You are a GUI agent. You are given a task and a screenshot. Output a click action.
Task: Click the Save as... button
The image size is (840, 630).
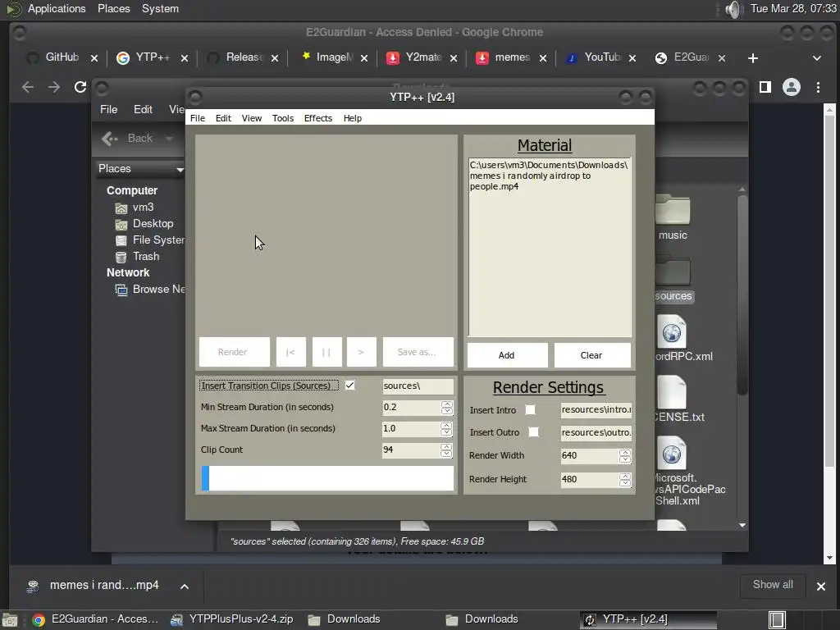click(x=418, y=352)
